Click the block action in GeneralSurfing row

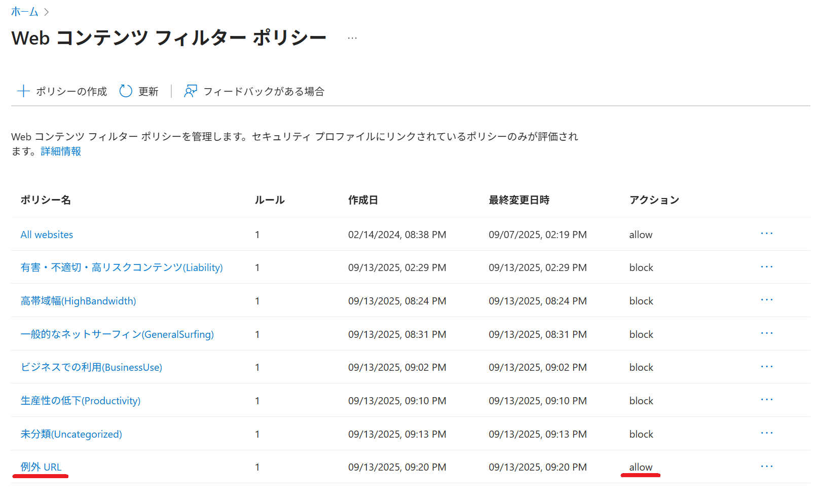click(641, 334)
